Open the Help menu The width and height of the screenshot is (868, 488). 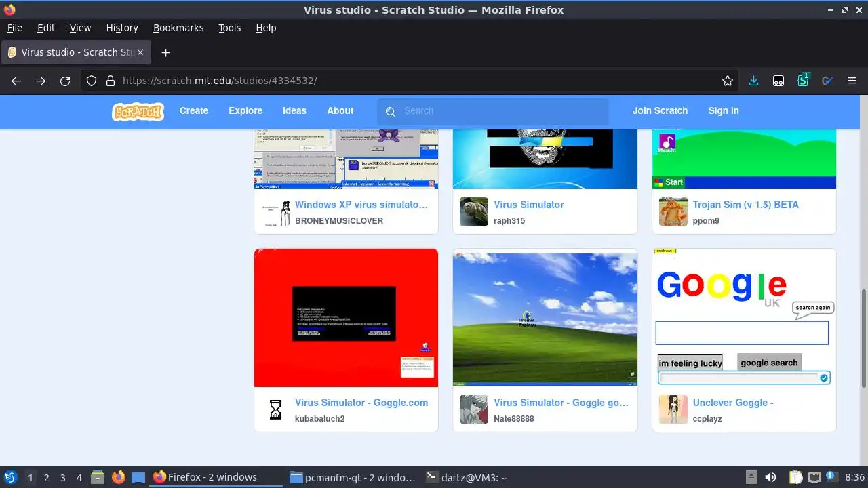click(266, 28)
